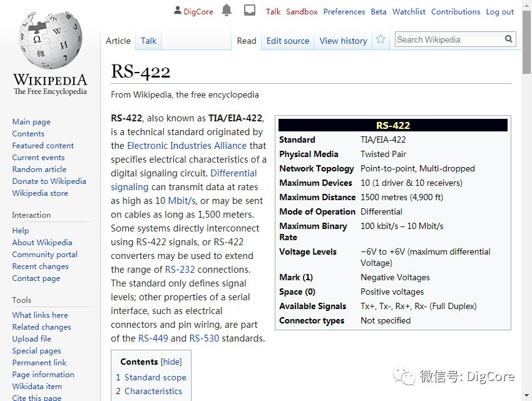Click Random article in sidebar
Viewport: 532px width, 401px height.
click(39, 169)
